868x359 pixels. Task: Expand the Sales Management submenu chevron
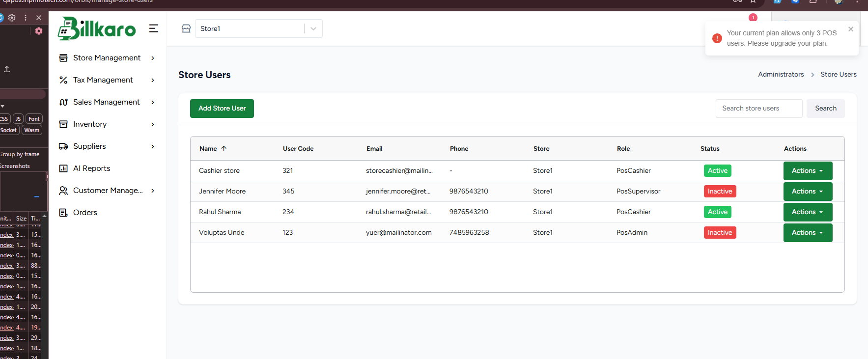[x=153, y=102]
